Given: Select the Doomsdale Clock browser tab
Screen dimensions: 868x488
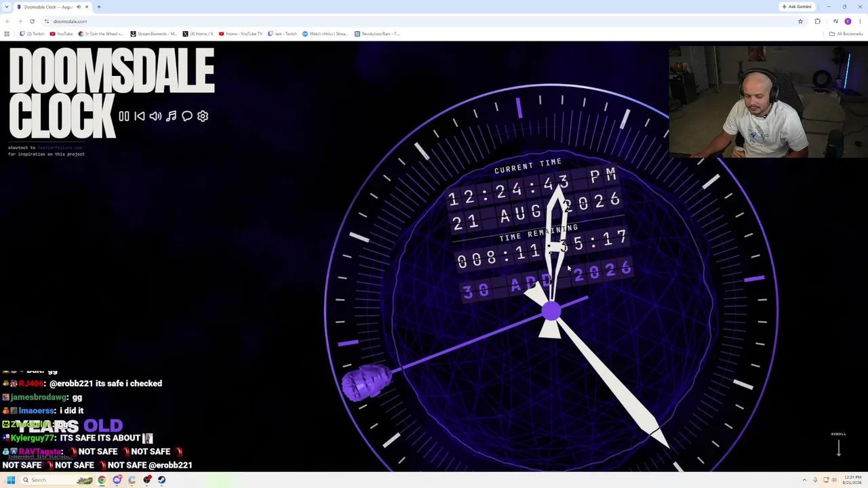Looking at the screenshot, I should [53, 7].
